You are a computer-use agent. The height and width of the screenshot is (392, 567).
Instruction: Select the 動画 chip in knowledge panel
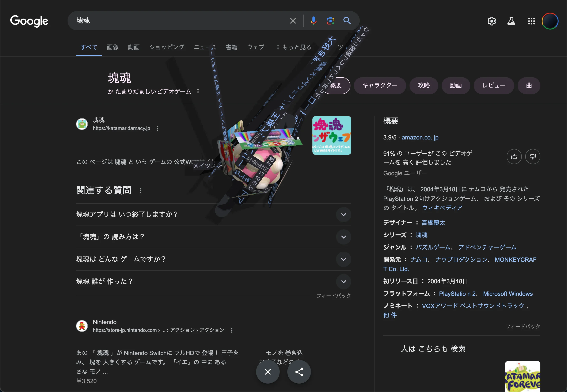click(456, 85)
